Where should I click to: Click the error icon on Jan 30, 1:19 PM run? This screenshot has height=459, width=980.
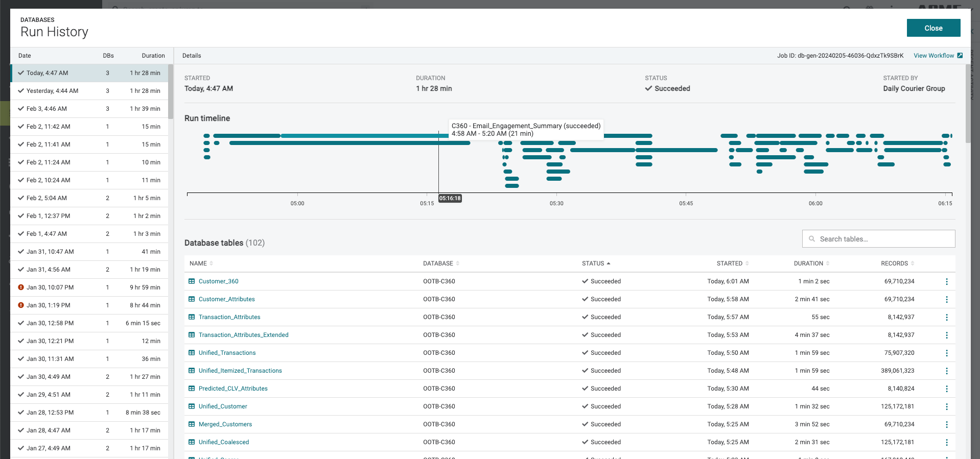21,305
